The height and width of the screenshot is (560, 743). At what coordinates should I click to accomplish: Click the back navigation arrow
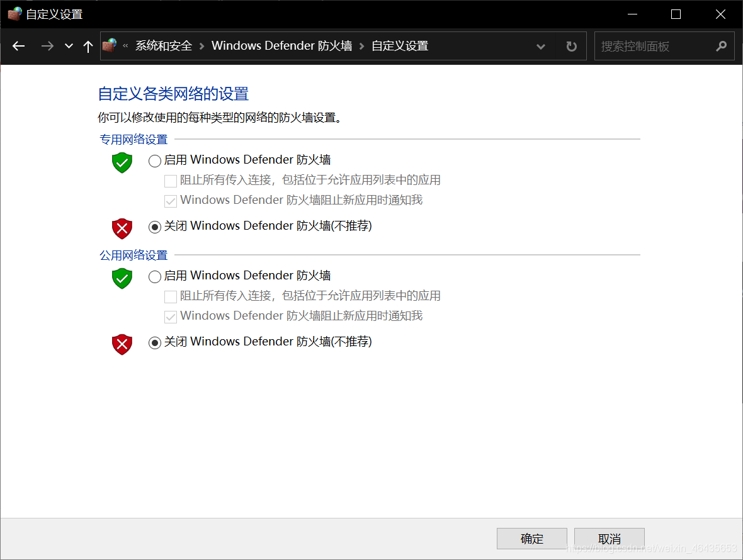pyautogui.click(x=18, y=46)
